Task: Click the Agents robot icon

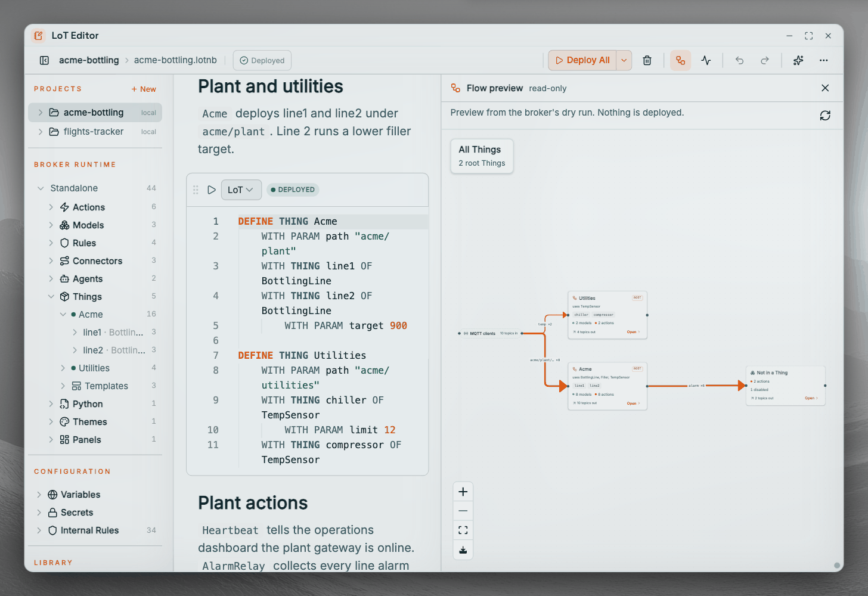Action: 64,279
